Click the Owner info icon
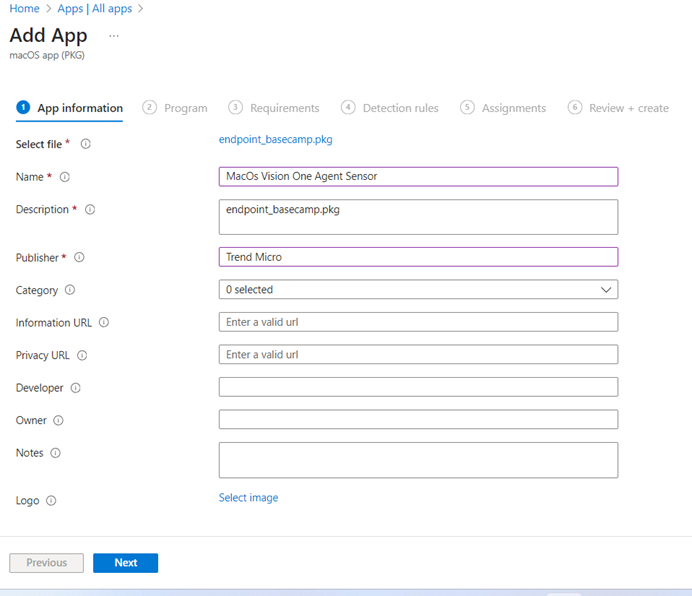 tap(58, 420)
